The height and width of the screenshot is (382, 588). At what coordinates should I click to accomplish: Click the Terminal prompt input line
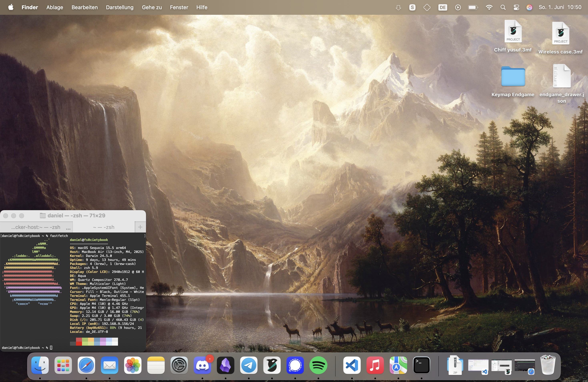(73, 348)
